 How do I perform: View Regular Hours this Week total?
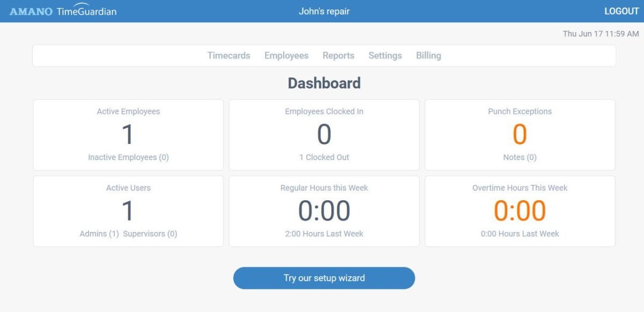324,211
